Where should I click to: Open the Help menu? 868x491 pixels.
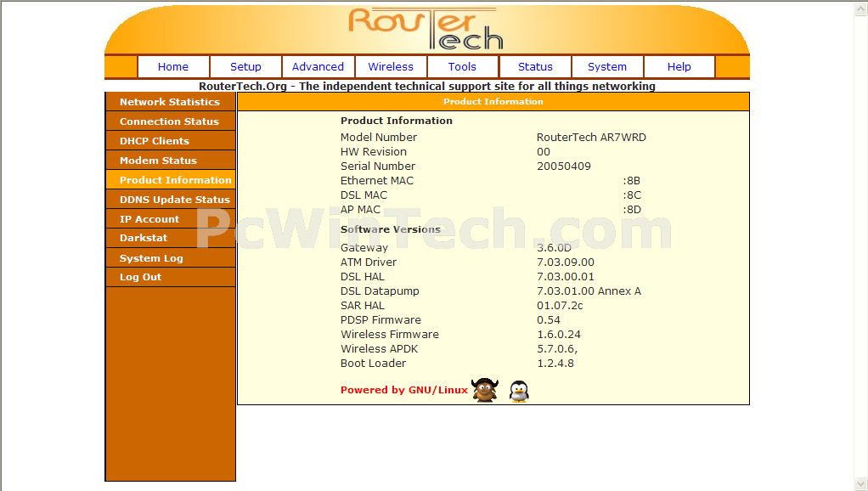coord(679,66)
